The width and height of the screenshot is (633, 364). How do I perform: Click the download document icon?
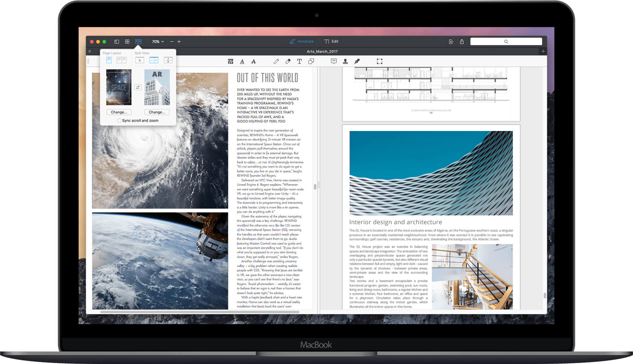pos(451,41)
